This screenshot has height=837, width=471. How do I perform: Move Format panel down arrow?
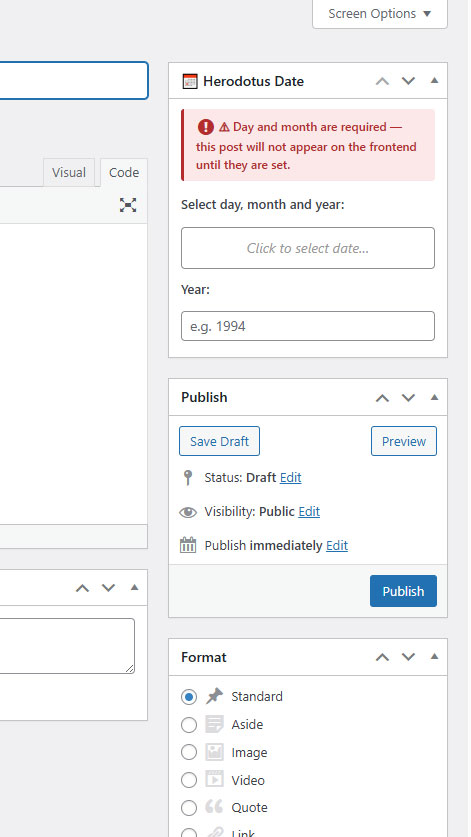tap(408, 657)
